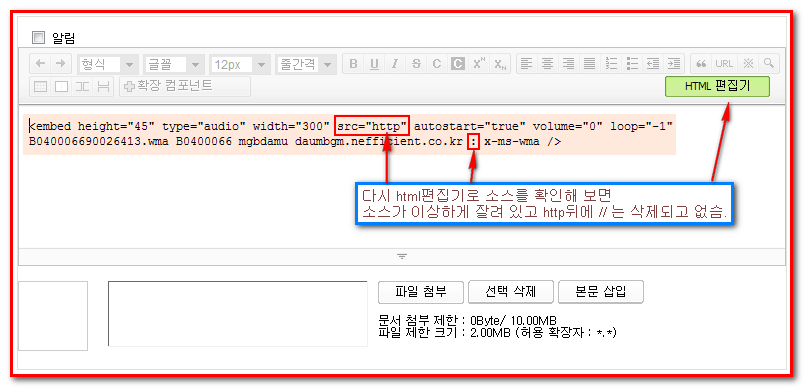Click the URL link tool
804x388 pixels.
[724, 64]
